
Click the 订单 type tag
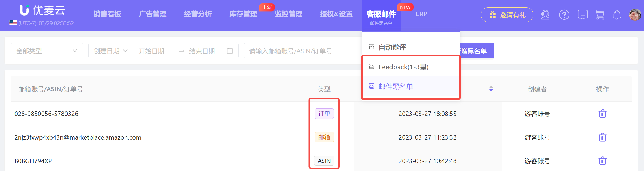[324, 114]
